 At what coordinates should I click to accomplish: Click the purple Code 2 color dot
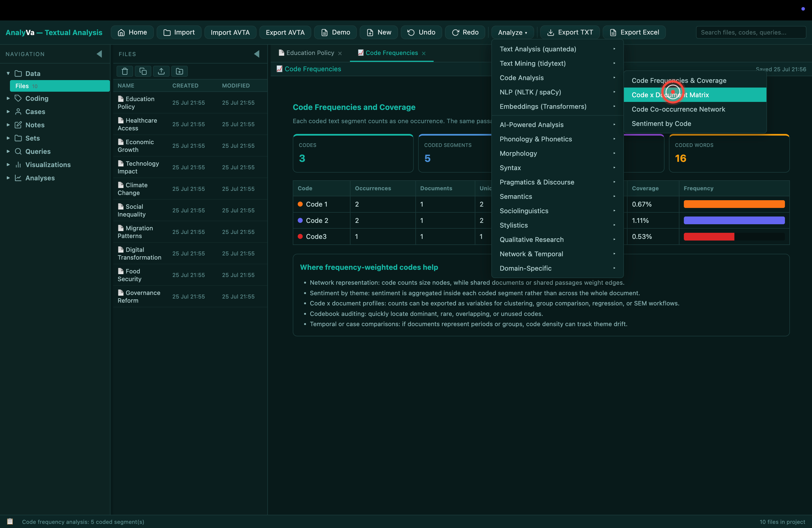coord(300,220)
